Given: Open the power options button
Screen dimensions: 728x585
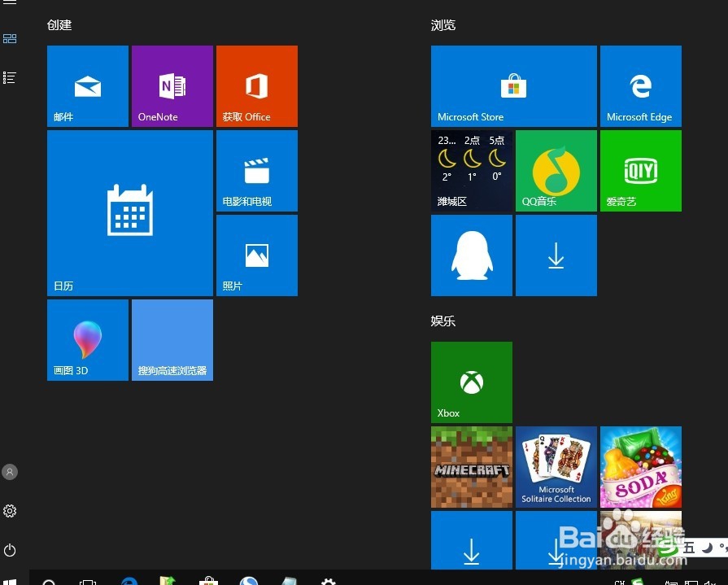Looking at the screenshot, I should point(10,550).
